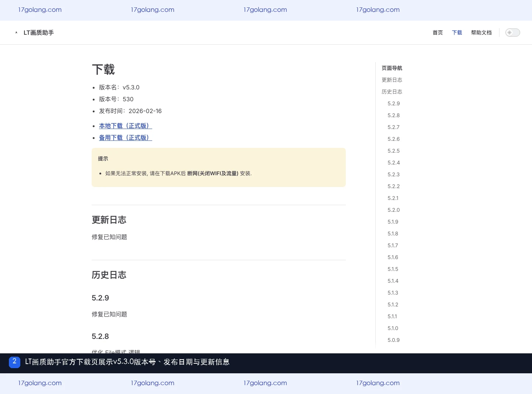The height and width of the screenshot is (394, 532).
Task: Click 修复已知问题 under 更新日志
Action: [x=109, y=237]
